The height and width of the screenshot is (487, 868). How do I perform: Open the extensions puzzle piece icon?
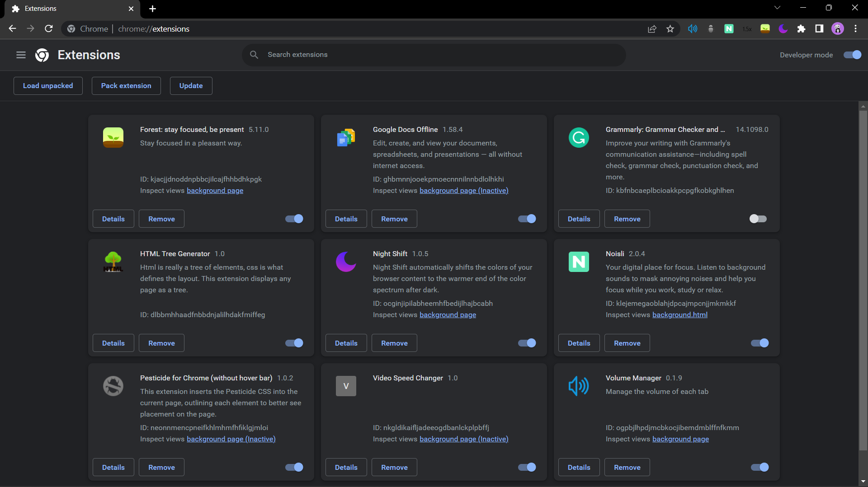[x=802, y=28]
